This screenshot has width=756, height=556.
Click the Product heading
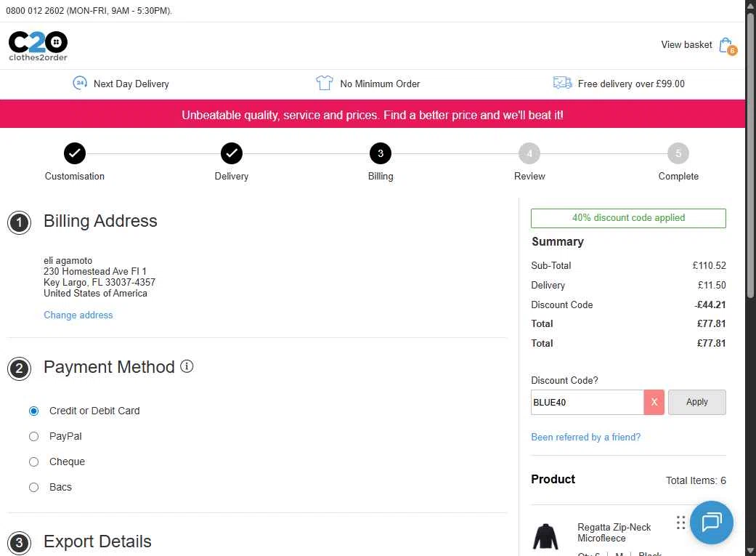click(553, 479)
